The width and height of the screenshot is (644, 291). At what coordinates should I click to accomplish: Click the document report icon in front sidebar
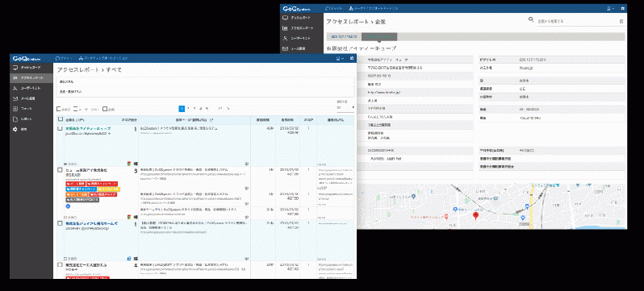15,119
